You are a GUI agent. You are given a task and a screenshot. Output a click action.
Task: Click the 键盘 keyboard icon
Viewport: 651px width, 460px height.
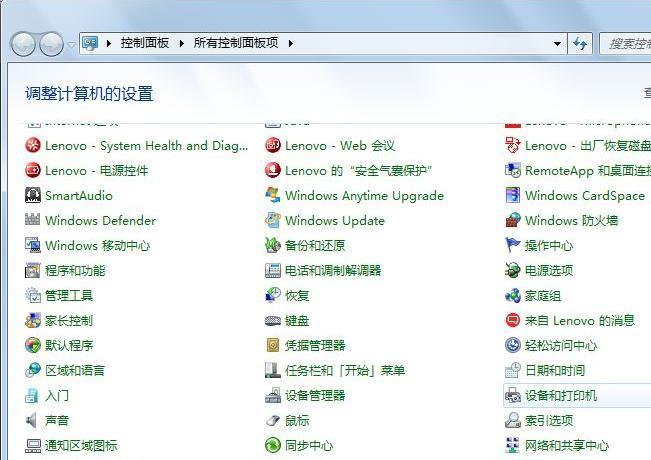tap(273, 321)
